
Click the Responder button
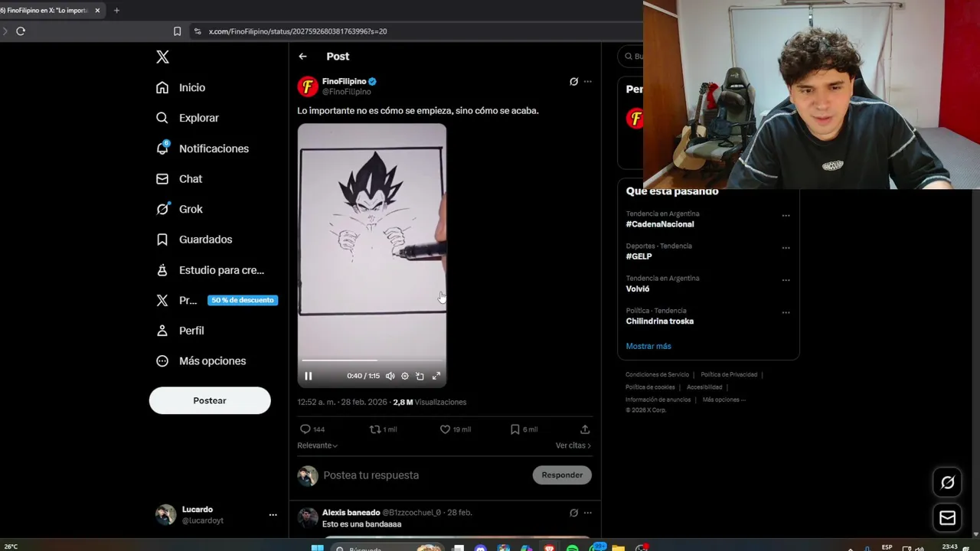coord(562,475)
